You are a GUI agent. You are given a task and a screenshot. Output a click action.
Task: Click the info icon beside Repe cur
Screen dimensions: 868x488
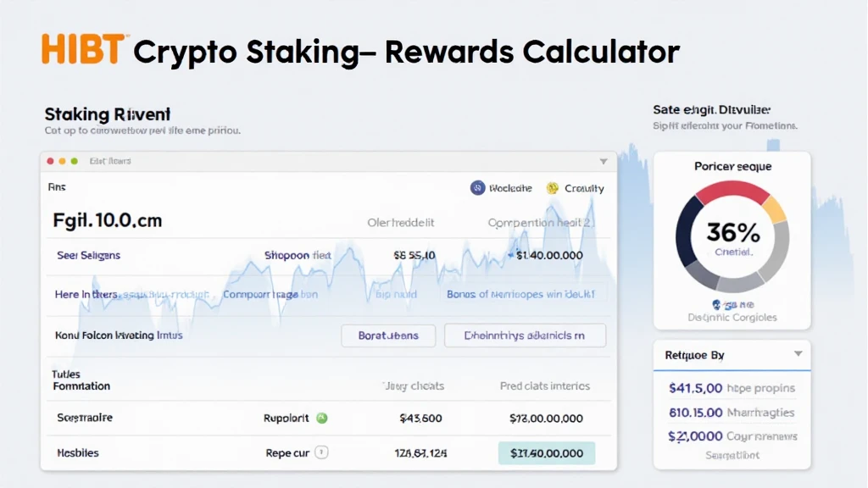click(321, 452)
